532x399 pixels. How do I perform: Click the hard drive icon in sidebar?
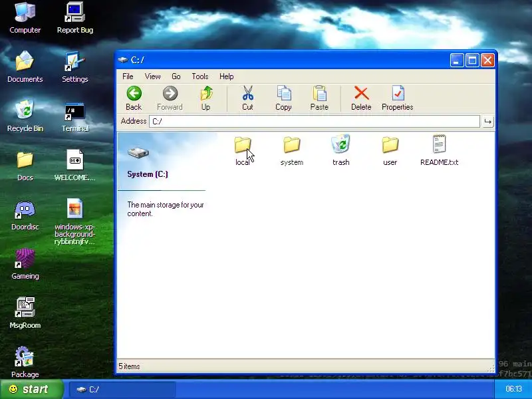pyautogui.click(x=138, y=153)
